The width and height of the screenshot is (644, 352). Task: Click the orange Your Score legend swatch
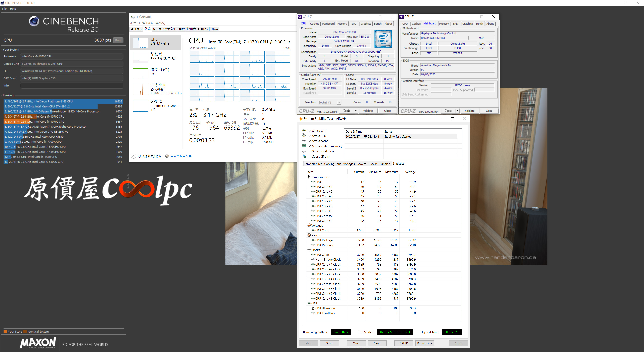tap(5, 332)
